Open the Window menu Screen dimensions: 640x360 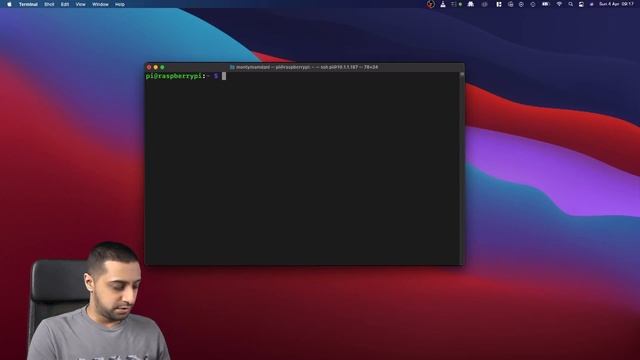(100, 4)
